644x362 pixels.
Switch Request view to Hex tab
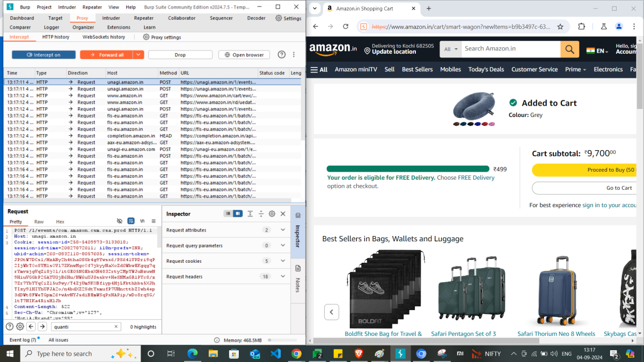tap(60, 221)
